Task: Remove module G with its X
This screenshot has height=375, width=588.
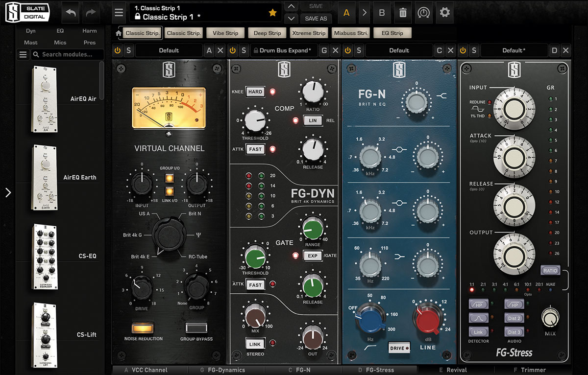Action: pyautogui.click(x=336, y=50)
